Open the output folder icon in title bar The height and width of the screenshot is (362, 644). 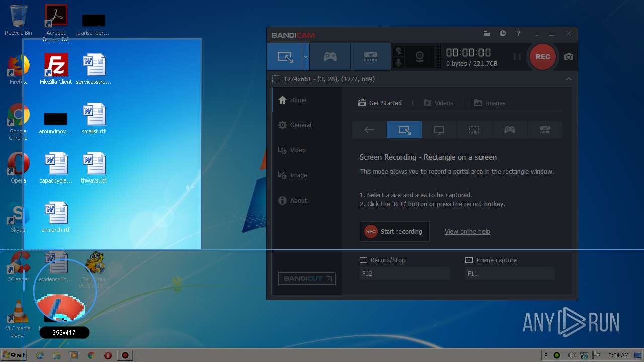(x=487, y=34)
